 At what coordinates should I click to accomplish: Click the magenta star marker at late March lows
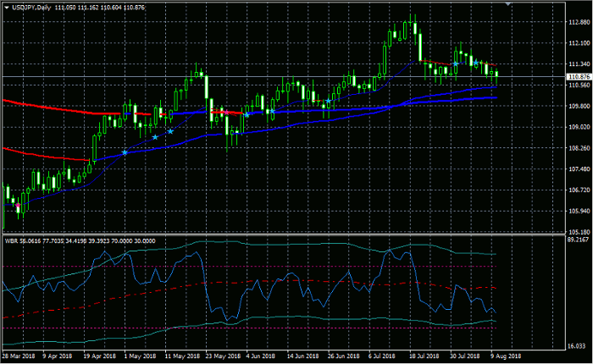point(18,206)
